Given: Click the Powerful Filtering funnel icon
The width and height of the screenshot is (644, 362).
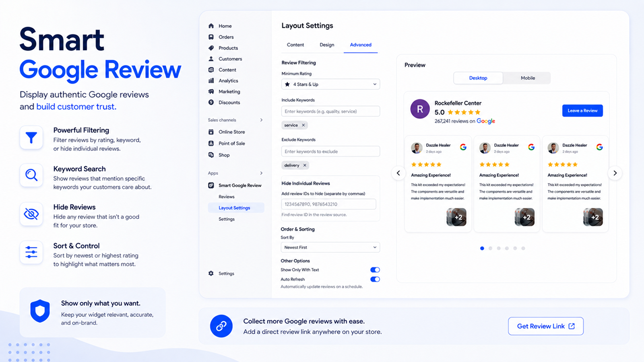Looking at the screenshot, I should (31, 138).
